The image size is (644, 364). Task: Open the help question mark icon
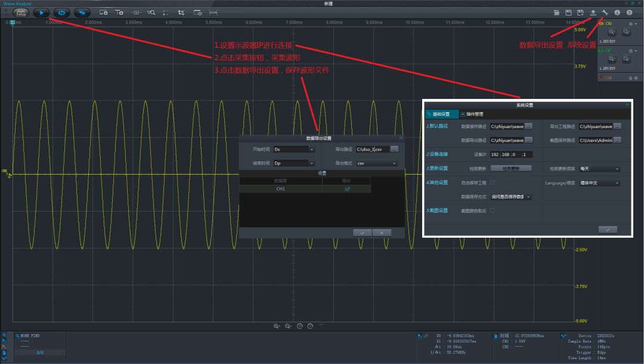click(x=629, y=12)
